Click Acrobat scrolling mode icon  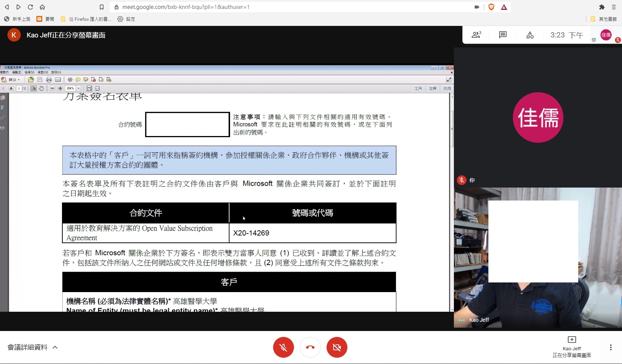(89, 88)
